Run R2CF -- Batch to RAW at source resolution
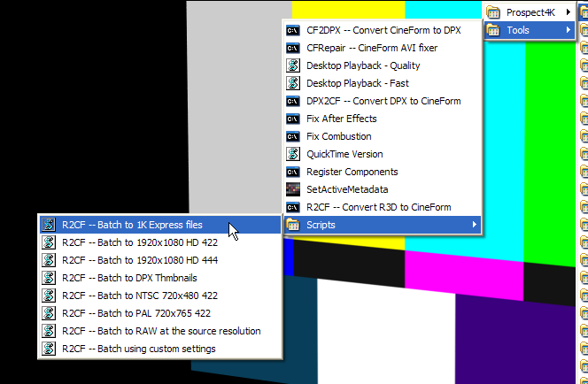Viewport: 588px width, 384px height. tap(160, 331)
